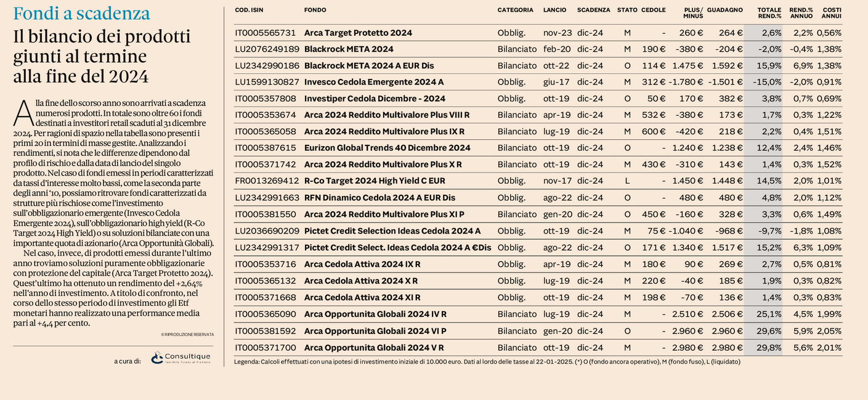Click the CATEGORIA column header

point(516,10)
